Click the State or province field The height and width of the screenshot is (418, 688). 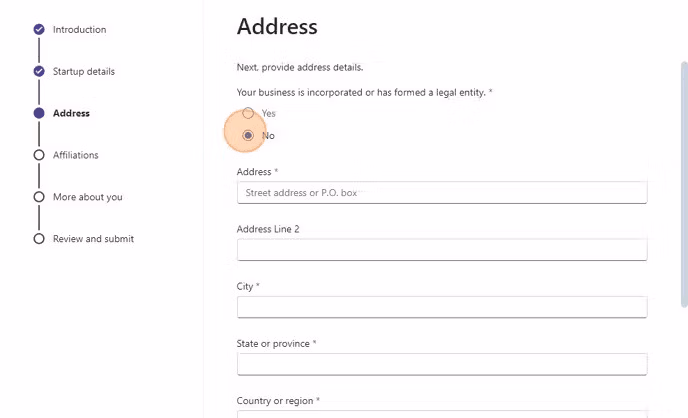(x=441, y=364)
